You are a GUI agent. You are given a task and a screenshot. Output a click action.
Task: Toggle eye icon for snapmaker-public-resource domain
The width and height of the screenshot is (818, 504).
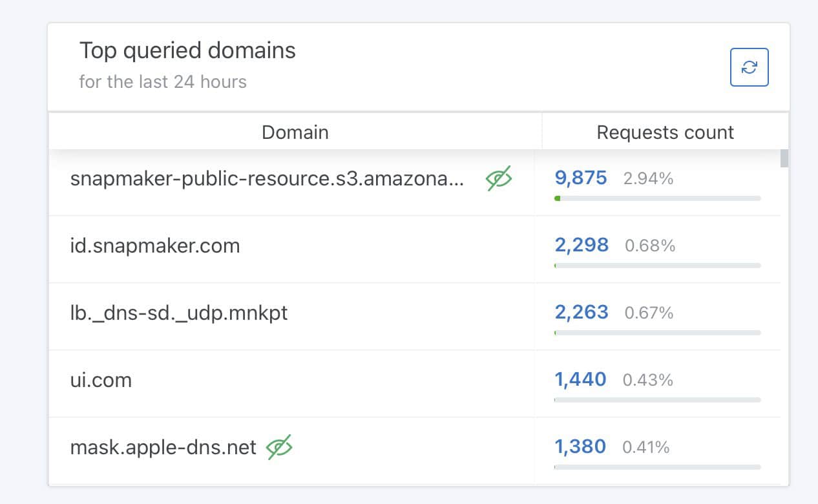click(x=498, y=178)
